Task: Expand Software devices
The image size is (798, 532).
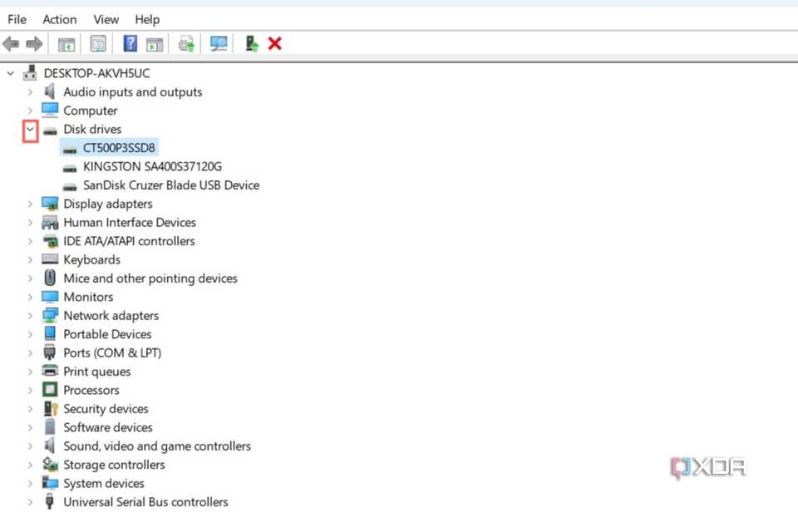Action: pos(30,427)
